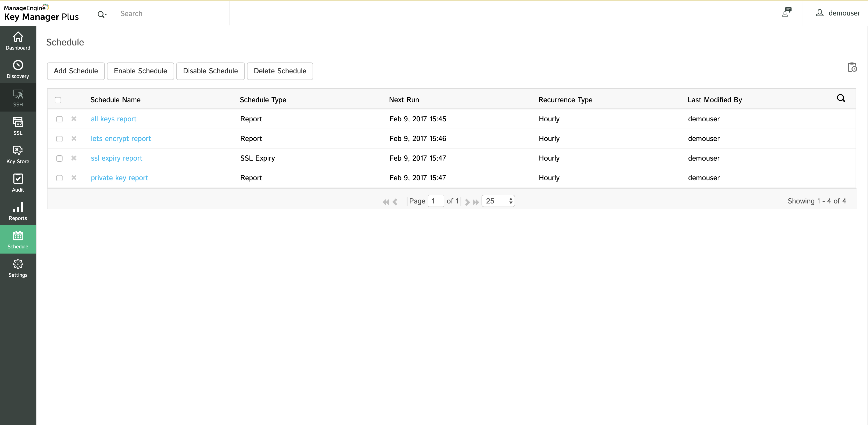
Task: Open the Dashboard home icon
Action: (18, 37)
